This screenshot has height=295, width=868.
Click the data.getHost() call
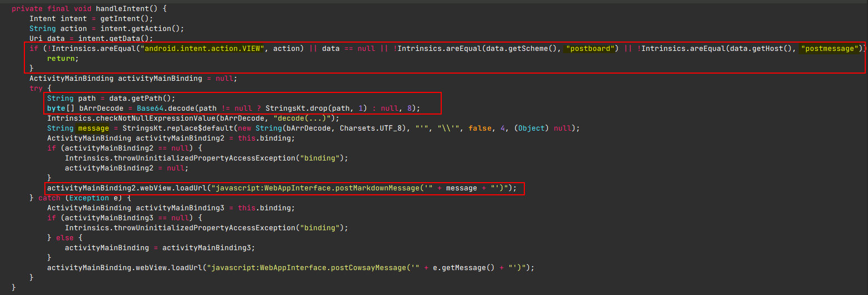coord(762,48)
